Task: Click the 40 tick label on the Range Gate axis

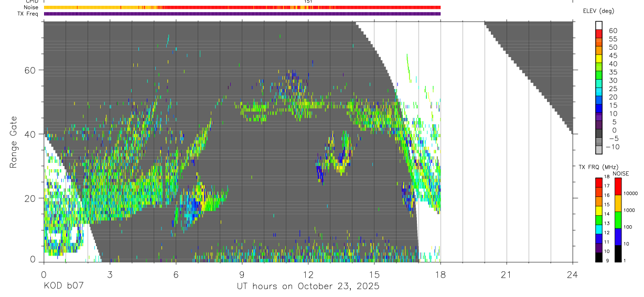Action: tap(30, 134)
